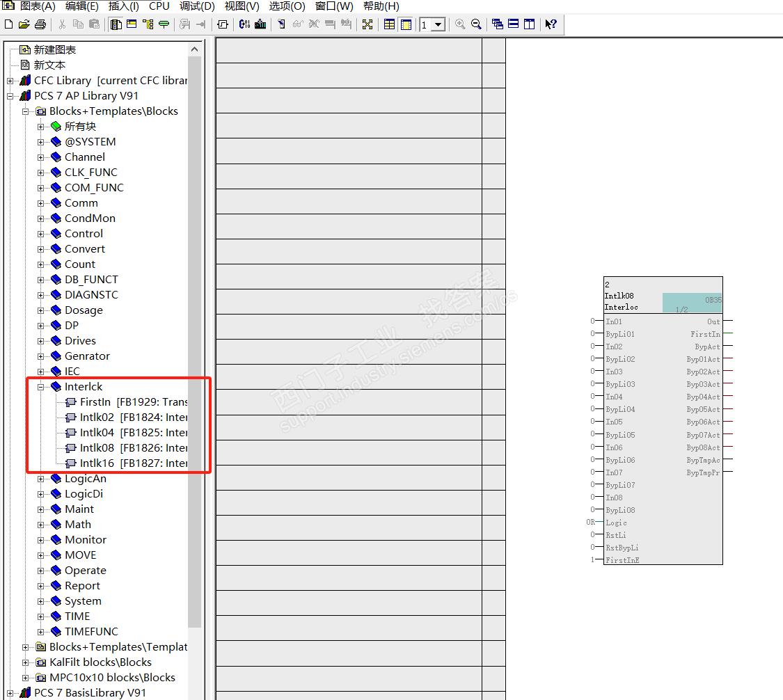Click the fit-to-window crossed arrows icon
This screenshot has height=700, width=783.
pyautogui.click(x=367, y=24)
